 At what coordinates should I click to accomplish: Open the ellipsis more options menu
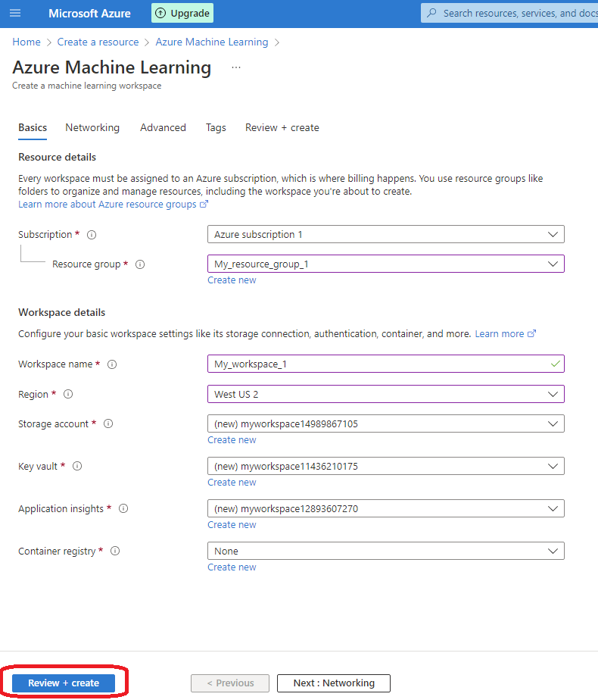(236, 67)
